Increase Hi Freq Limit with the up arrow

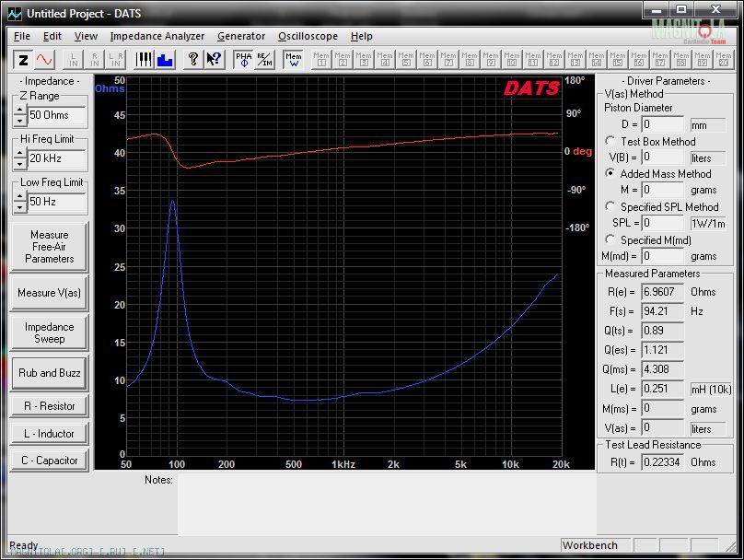(x=19, y=153)
